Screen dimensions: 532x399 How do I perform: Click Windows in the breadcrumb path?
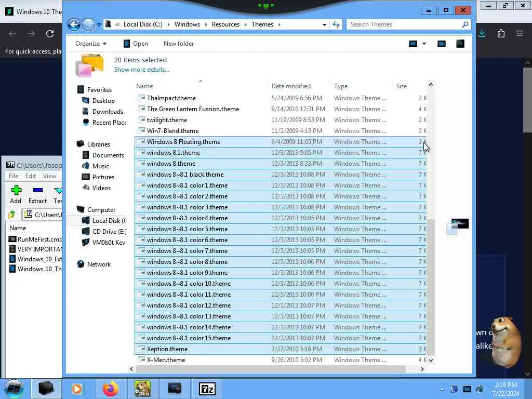pyautogui.click(x=187, y=24)
